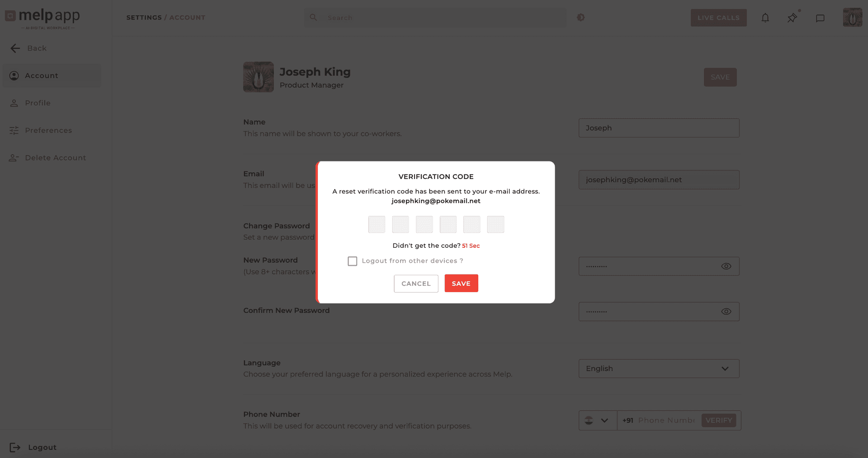Screen dimensions: 868x458
Task: Open chat using the message bubble icon
Action: (x=821, y=18)
